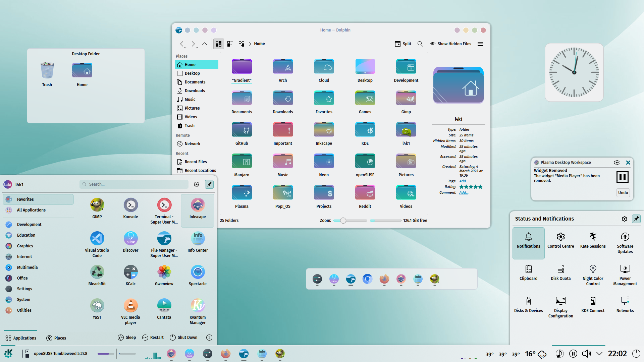The width and height of the screenshot is (644, 362).
Task: Click the Add... link next to Tags
Action: (x=464, y=181)
